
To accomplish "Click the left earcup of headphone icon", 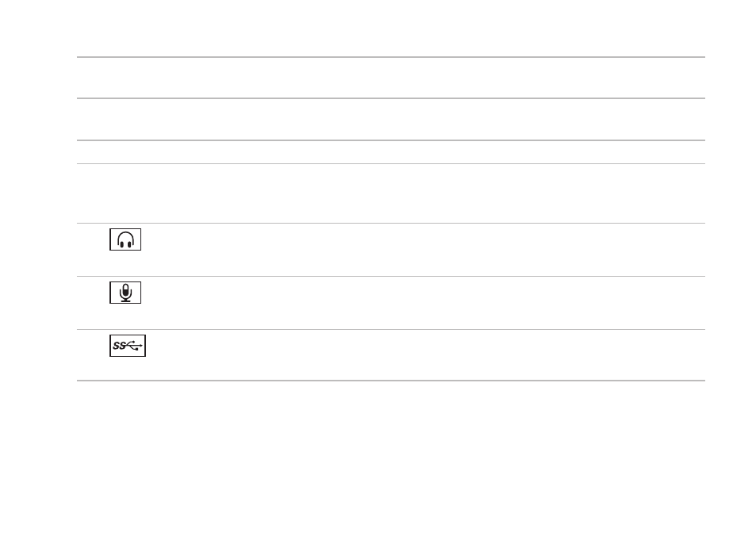I will tap(121, 244).
